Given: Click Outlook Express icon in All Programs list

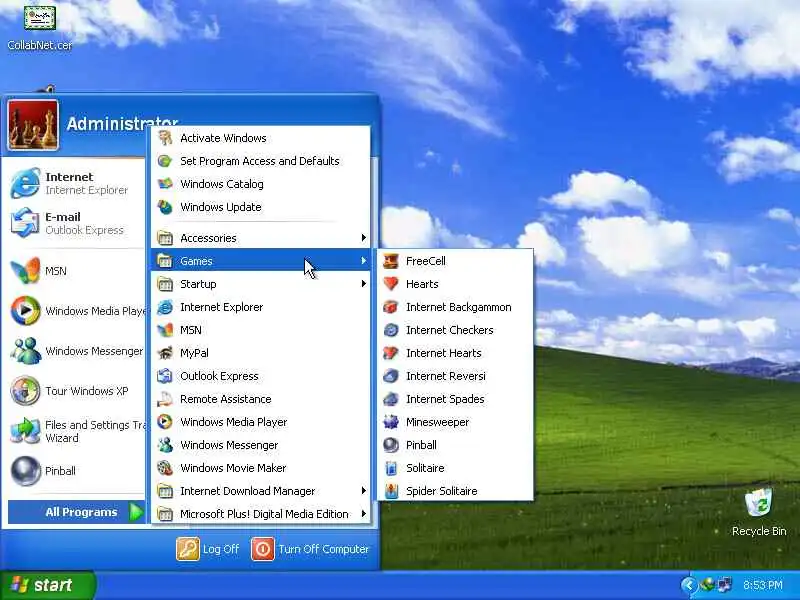Looking at the screenshot, I should 165,376.
